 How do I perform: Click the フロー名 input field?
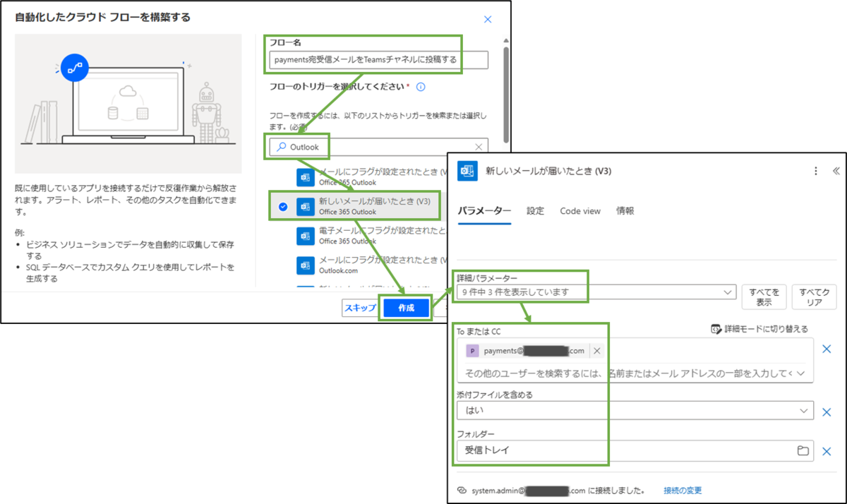point(378,60)
